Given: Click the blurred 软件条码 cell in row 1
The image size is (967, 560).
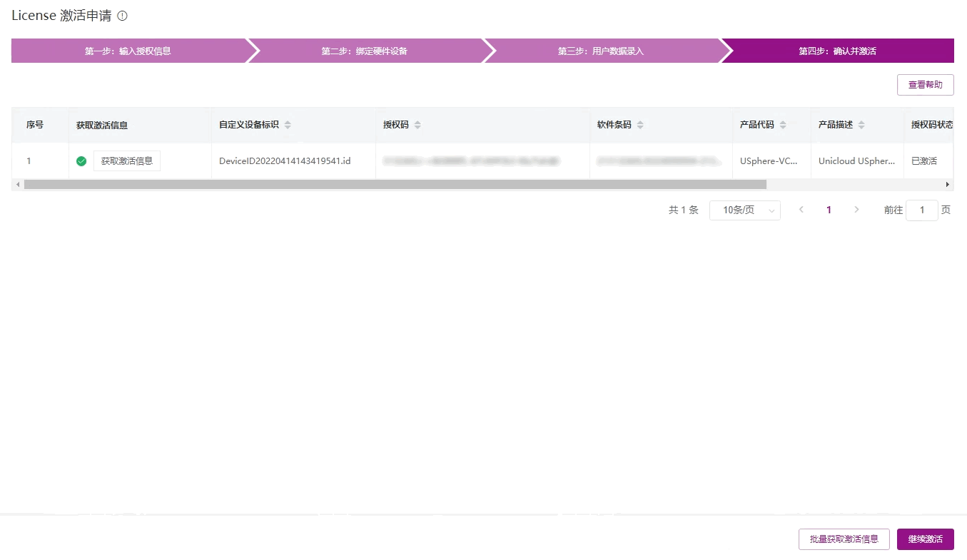Looking at the screenshot, I should pos(661,161).
